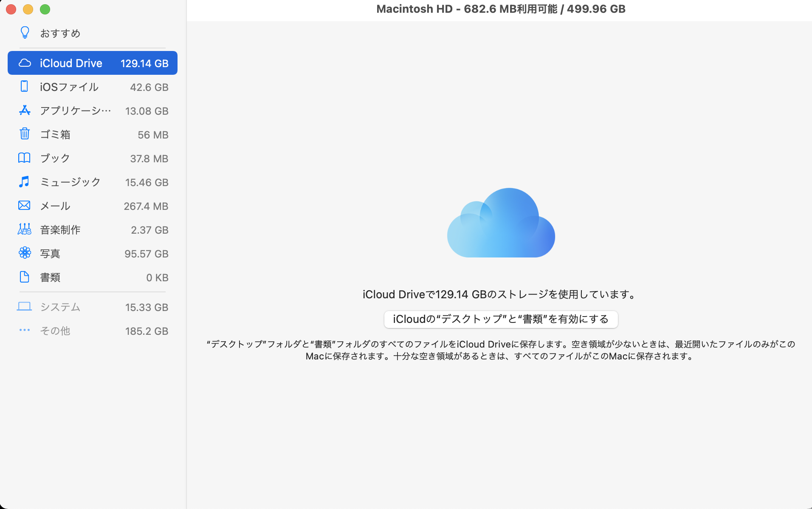Screen dimensions: 812x509
Task: Click the cloud icon next to iCloud Drive
Action: click(25, 63)
